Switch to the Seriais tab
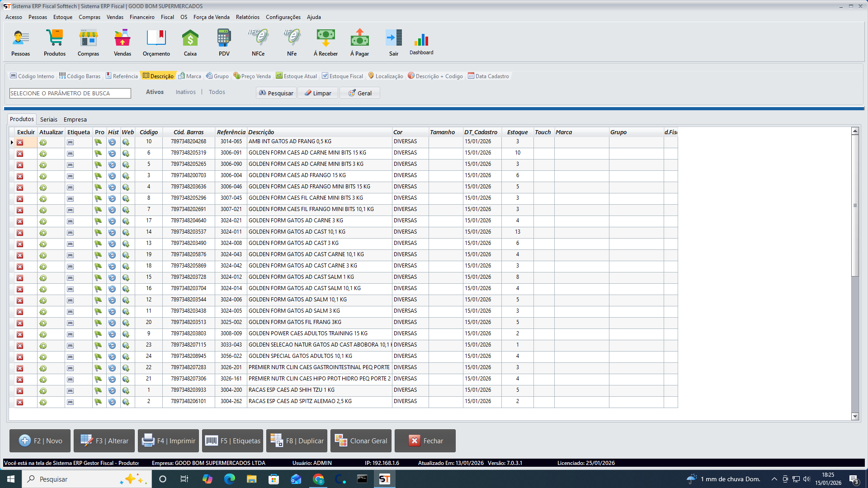The width and height of the screenshot is (868, 488). [48, 119]
